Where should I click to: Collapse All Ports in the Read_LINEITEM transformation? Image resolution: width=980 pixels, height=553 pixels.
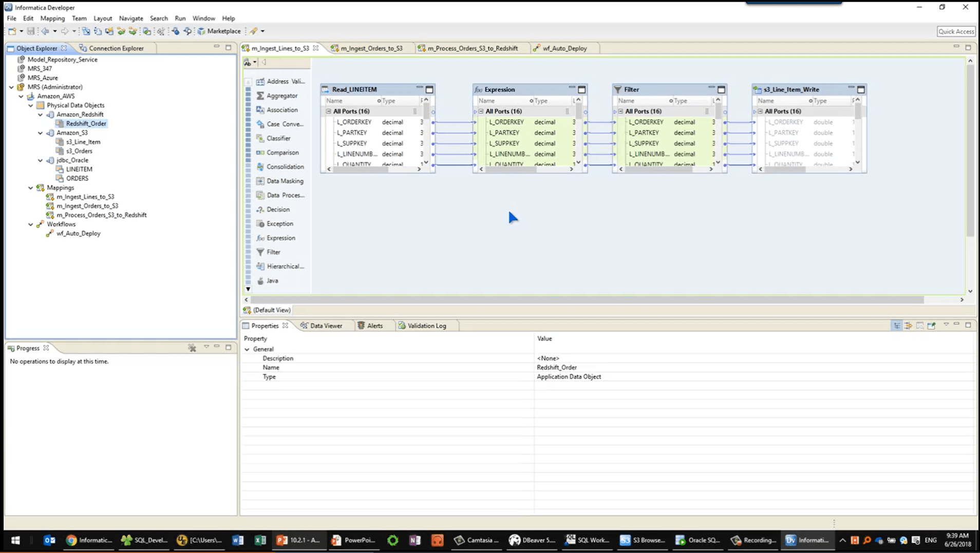(x=328, y=111)
